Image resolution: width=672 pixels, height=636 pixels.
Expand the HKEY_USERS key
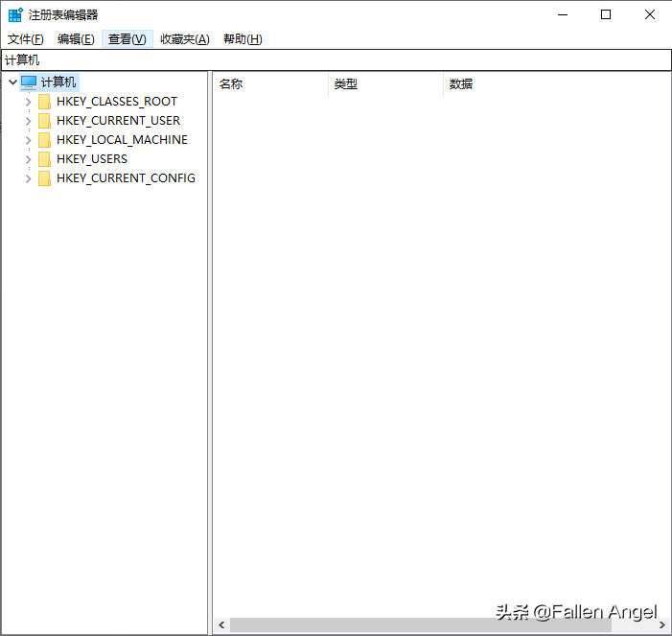pyautogui.click(x=29, y=159)
